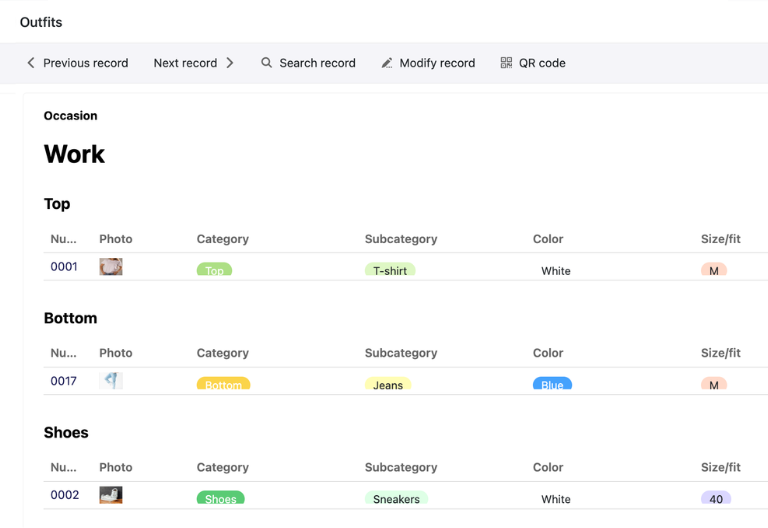The width and height of the screenshot is (768, 528).
Task: Open record number 0001
Action: tap(64, 267)
